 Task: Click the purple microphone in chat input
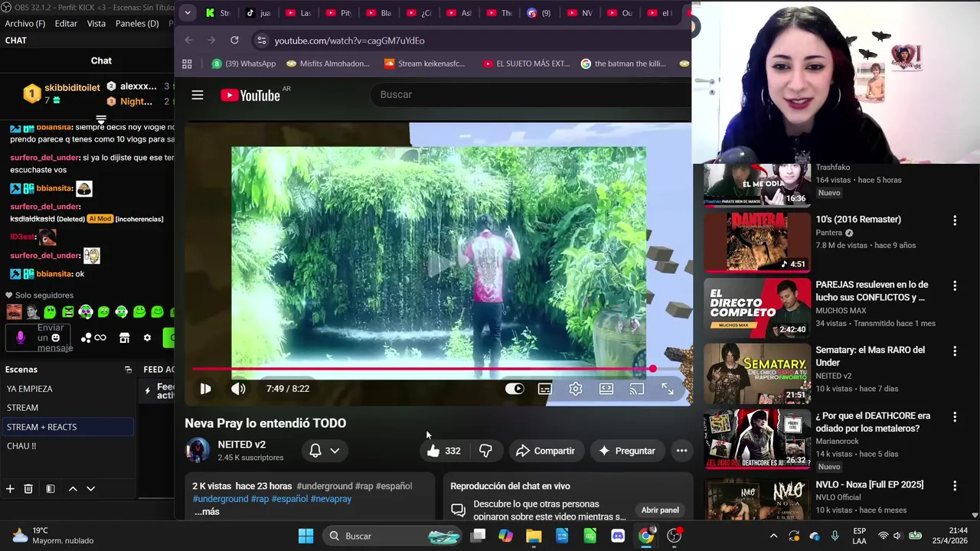click(x=21, y=337)
